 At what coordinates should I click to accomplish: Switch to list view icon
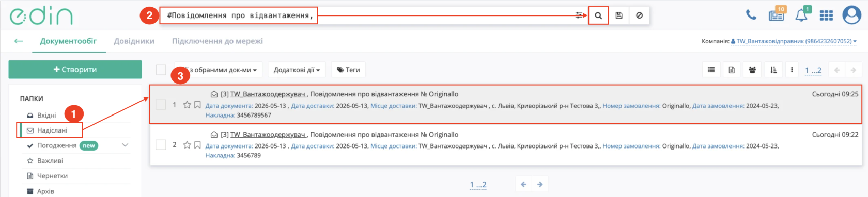711,70
